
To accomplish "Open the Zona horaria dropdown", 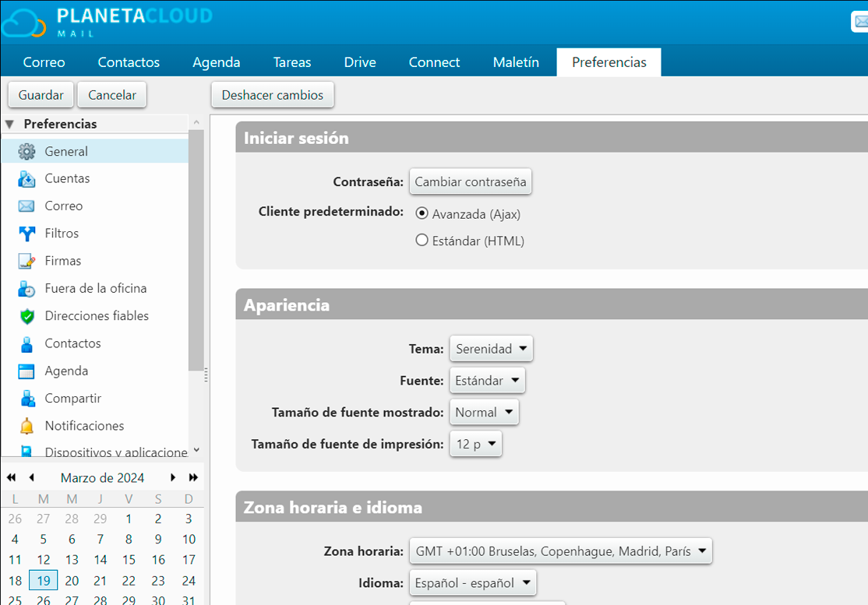I will [x=560, y=551].
